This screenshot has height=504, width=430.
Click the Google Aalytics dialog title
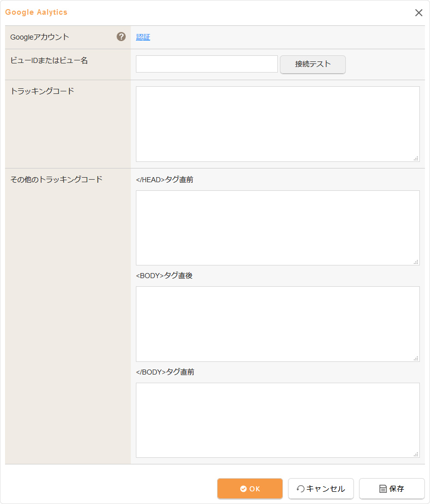pos(37,12)
